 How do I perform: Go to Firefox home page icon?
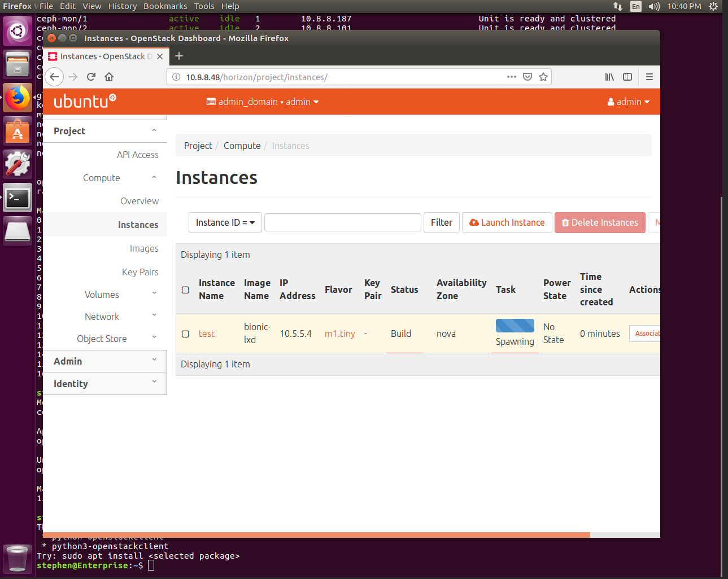(x=109, y=77)
